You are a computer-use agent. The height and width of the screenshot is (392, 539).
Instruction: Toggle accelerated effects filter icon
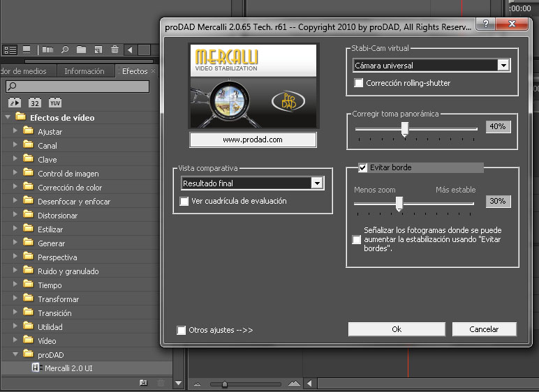click(x=15, y=103)
